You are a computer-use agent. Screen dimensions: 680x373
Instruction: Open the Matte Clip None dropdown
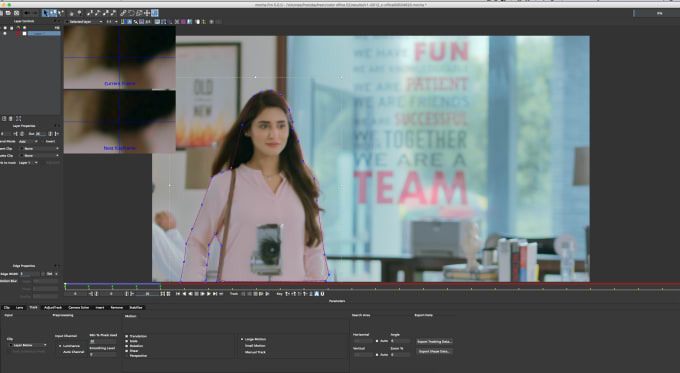pyautogui.click(x=39, y=155)
